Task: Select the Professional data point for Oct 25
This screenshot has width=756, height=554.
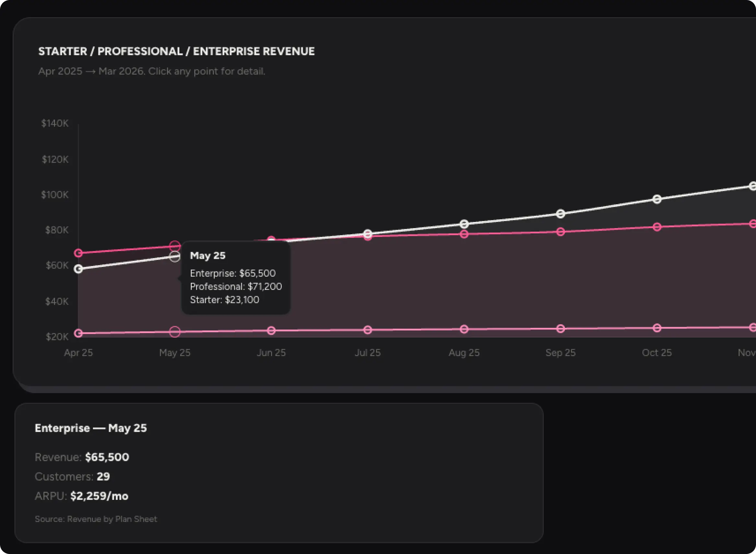Action: point(657,227)
